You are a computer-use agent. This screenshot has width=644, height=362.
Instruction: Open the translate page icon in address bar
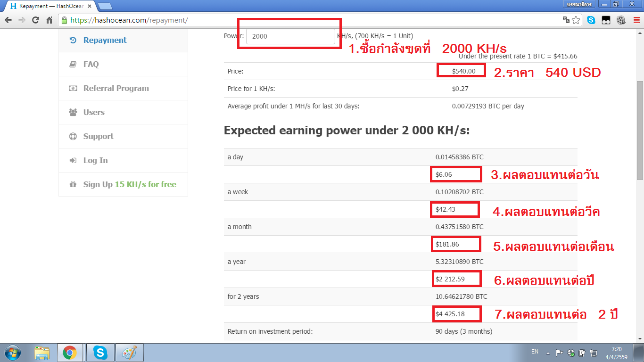[x=566, y=20]
